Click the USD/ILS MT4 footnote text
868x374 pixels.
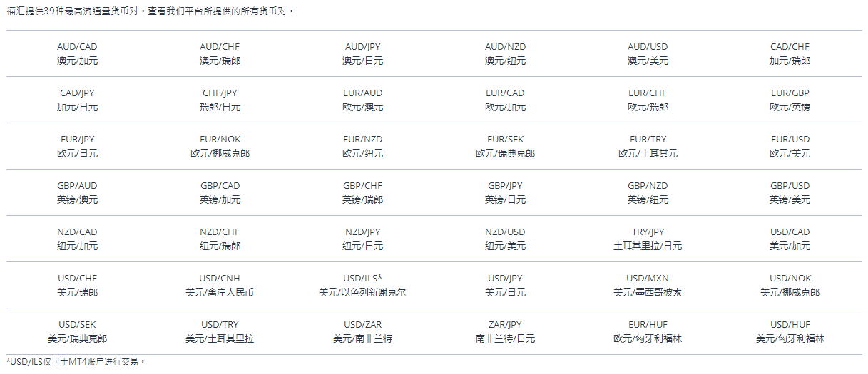[x=76, y=362]
